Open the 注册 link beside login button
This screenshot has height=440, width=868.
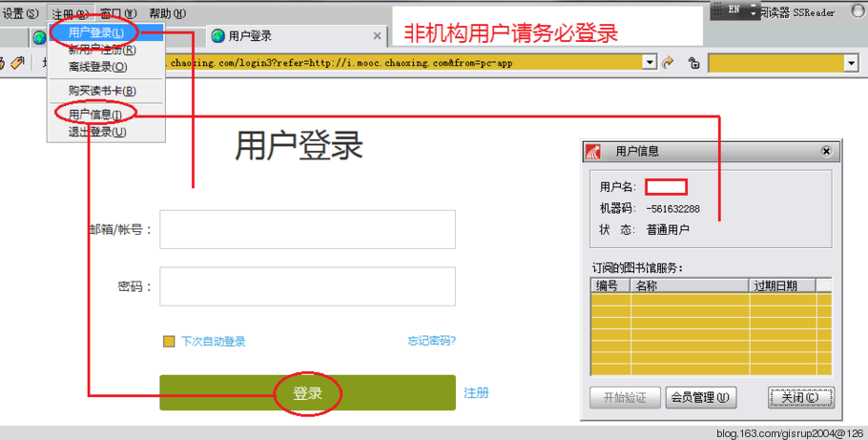click(x=476, y=393)
